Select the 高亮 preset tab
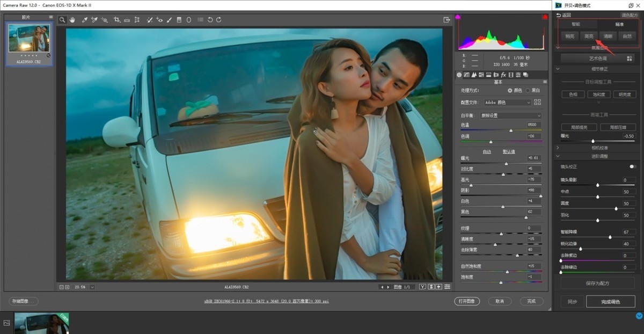644x334 pixels. click(589, 37)
